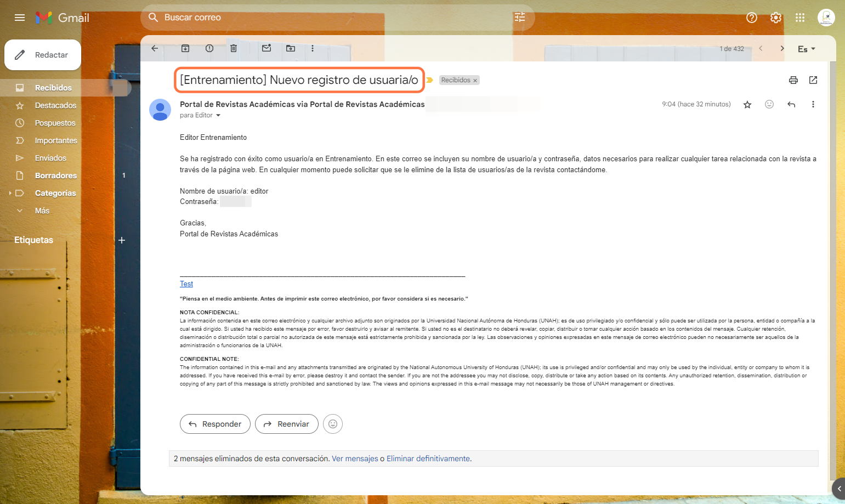
Task: Click the Redactar compose button
Action: (43, 55)
